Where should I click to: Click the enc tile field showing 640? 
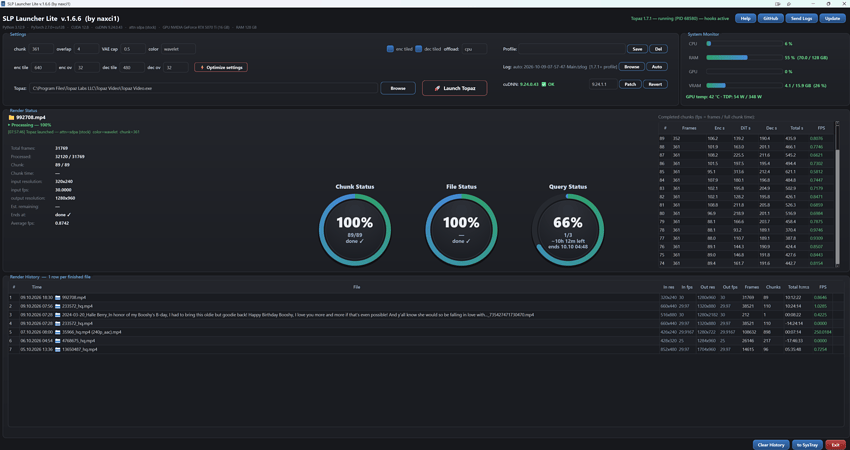tap(43, 67)
